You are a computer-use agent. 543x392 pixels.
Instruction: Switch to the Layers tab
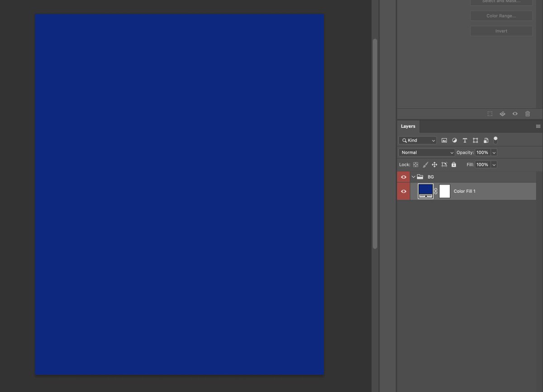(x=408, y=126)
